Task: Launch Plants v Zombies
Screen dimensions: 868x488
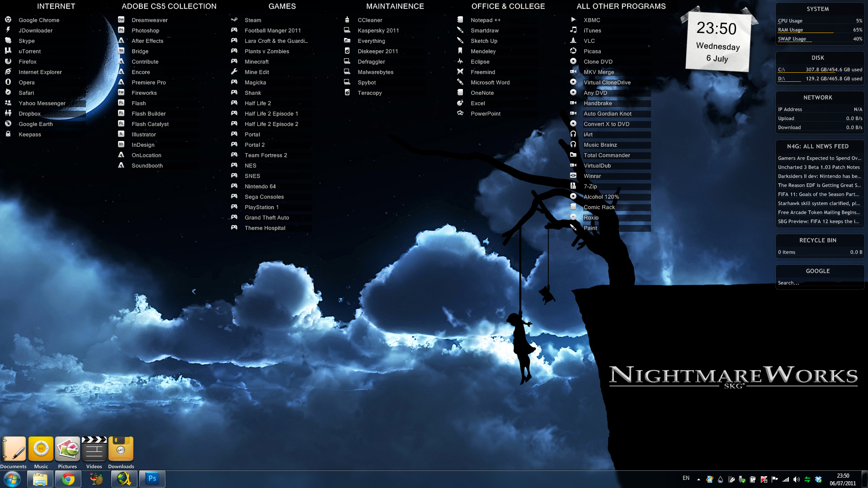Action: [x=267, y=51]
